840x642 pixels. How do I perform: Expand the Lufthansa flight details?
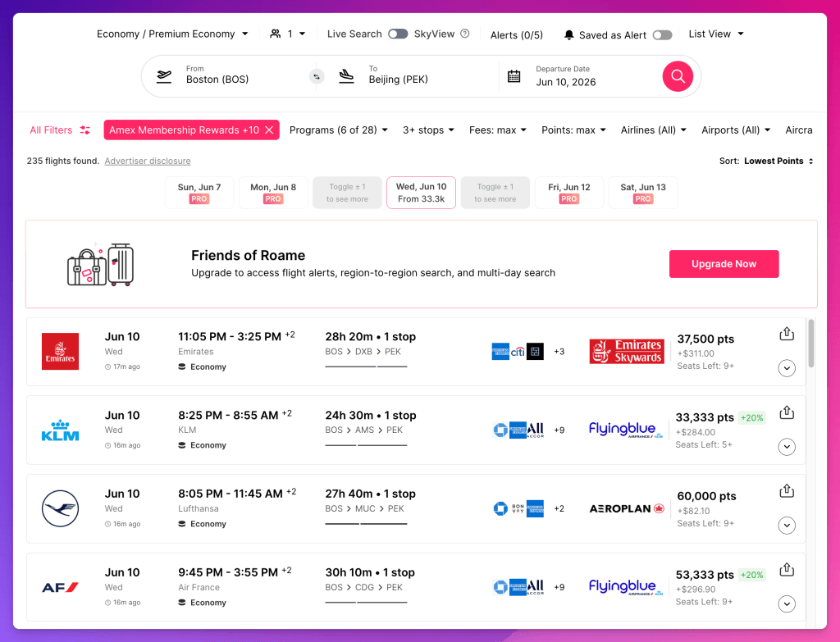point(787,526)
